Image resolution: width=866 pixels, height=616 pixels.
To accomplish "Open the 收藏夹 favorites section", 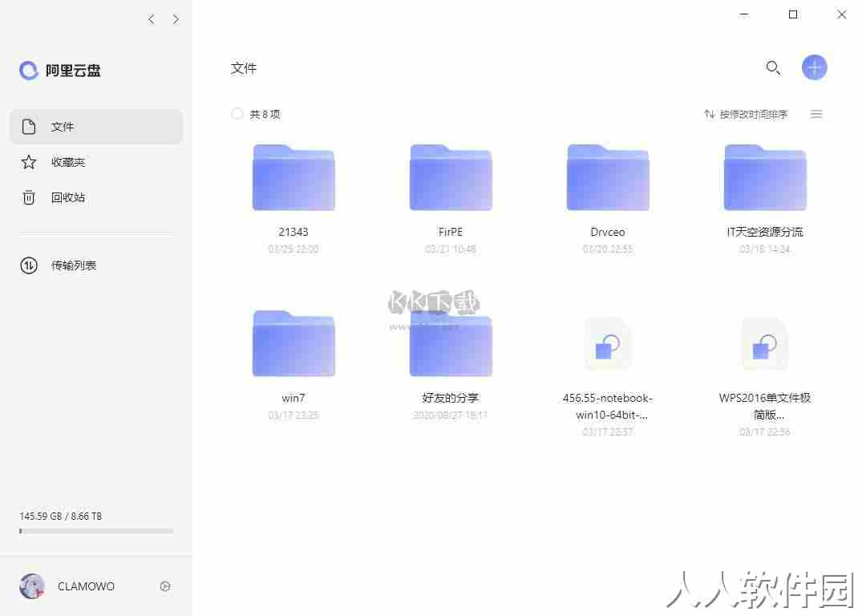I will 96,162.
